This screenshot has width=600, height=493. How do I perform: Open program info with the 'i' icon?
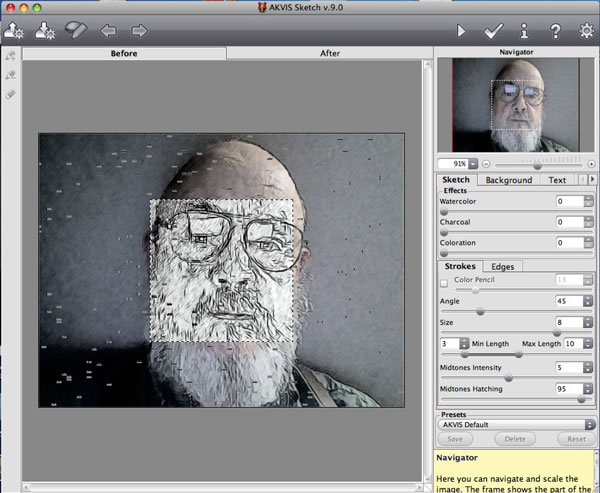(524, 31)
